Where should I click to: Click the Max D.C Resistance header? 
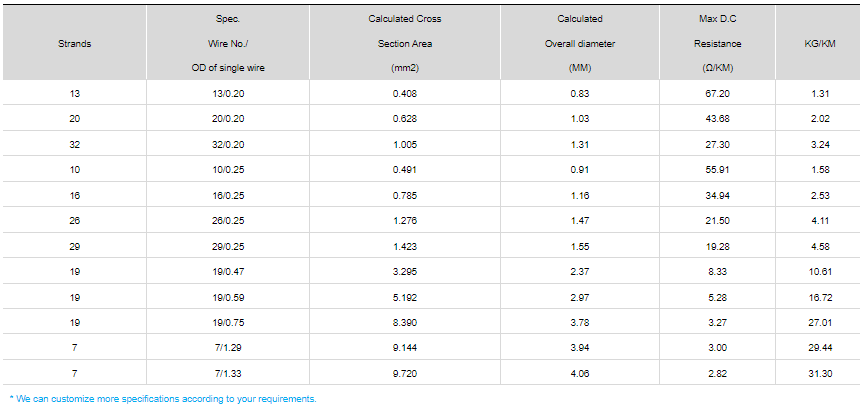click(x=717, y=44)
